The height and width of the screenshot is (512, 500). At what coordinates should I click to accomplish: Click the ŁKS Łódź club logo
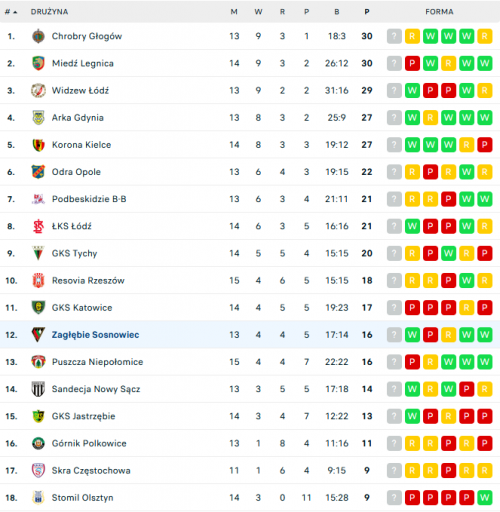(38, 226)
